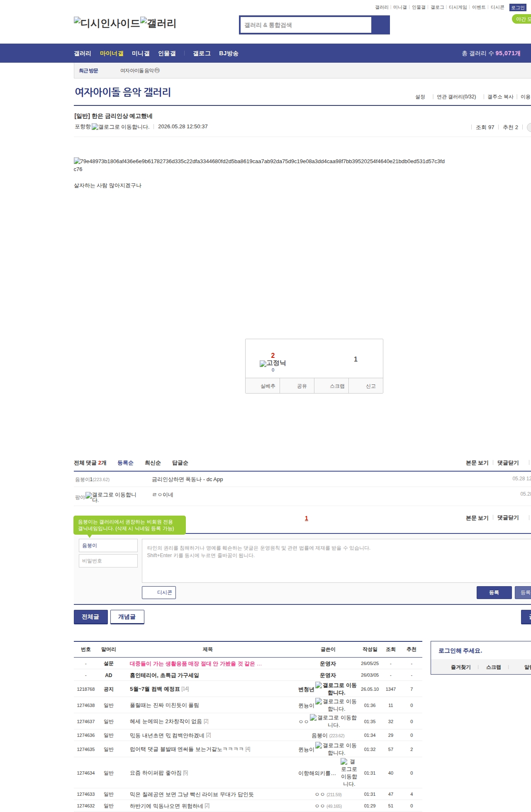Select 인물갤 in the blue navigation bar
531x812 pixels.
(x=167, y=53)
